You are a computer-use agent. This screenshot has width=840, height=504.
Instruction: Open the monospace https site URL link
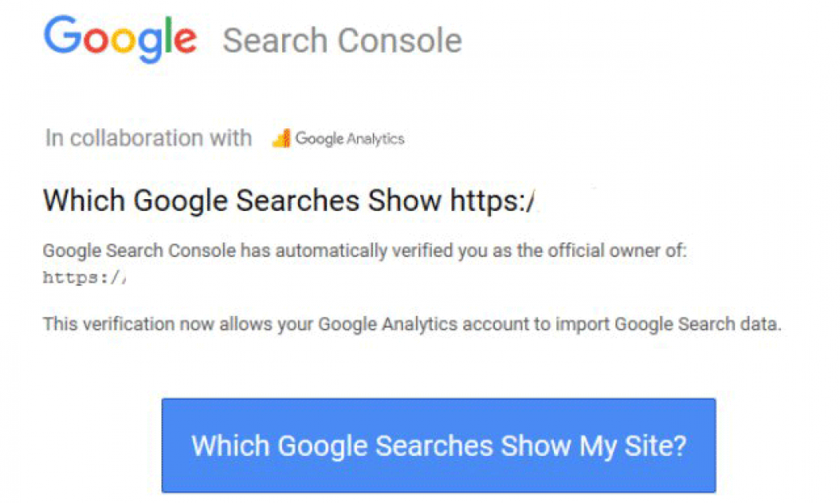(84, 277)
